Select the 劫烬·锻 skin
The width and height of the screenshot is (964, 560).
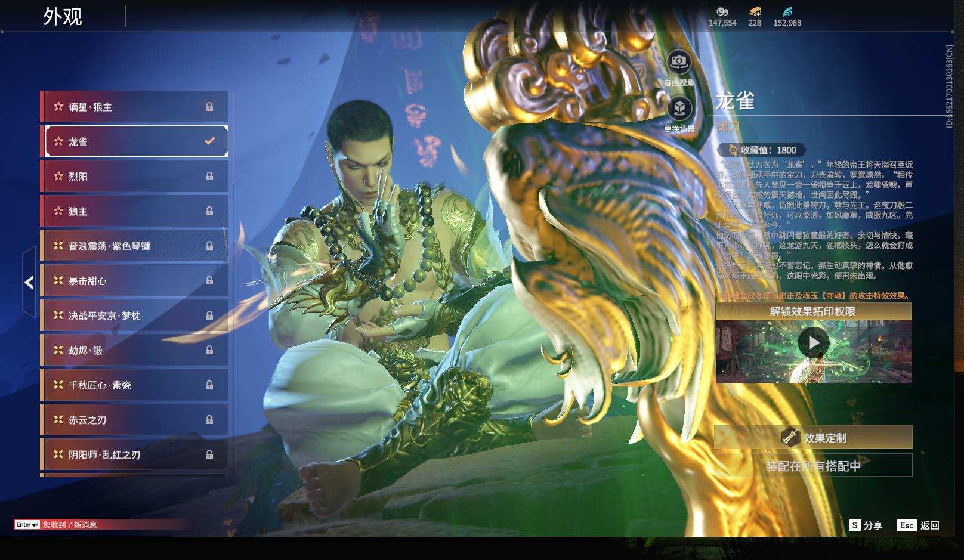(x=135, y=350)
